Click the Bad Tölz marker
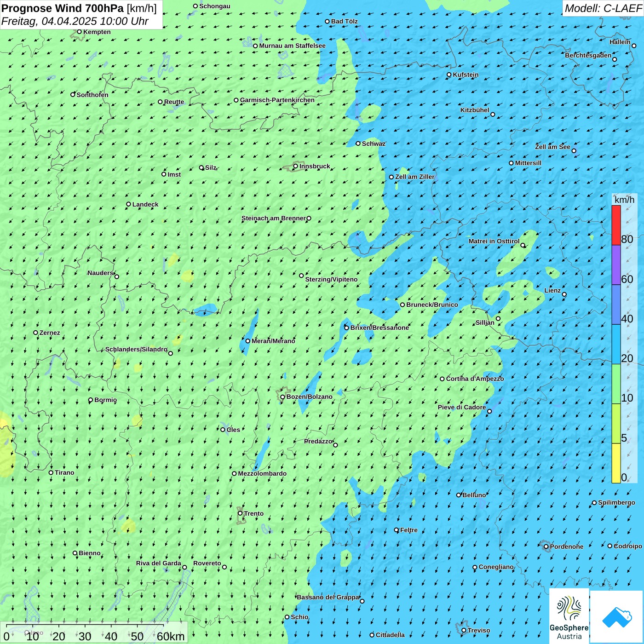Image resolution: width=644 pixels, height=644 pixels. tap(327, 21)
